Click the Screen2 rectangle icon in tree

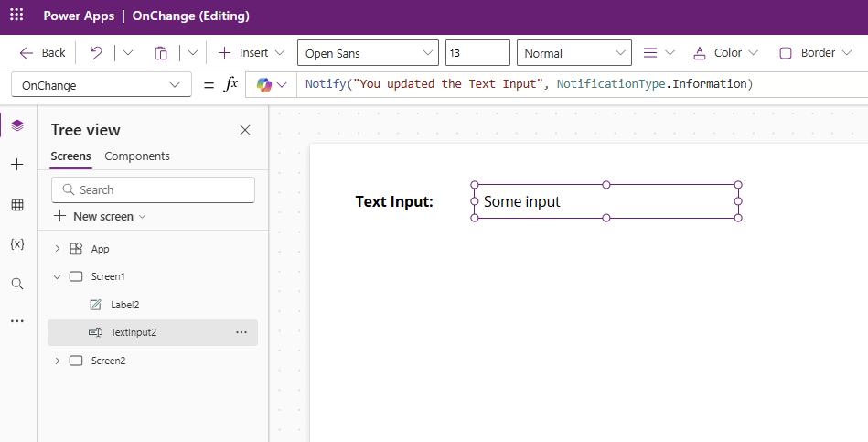76,361
